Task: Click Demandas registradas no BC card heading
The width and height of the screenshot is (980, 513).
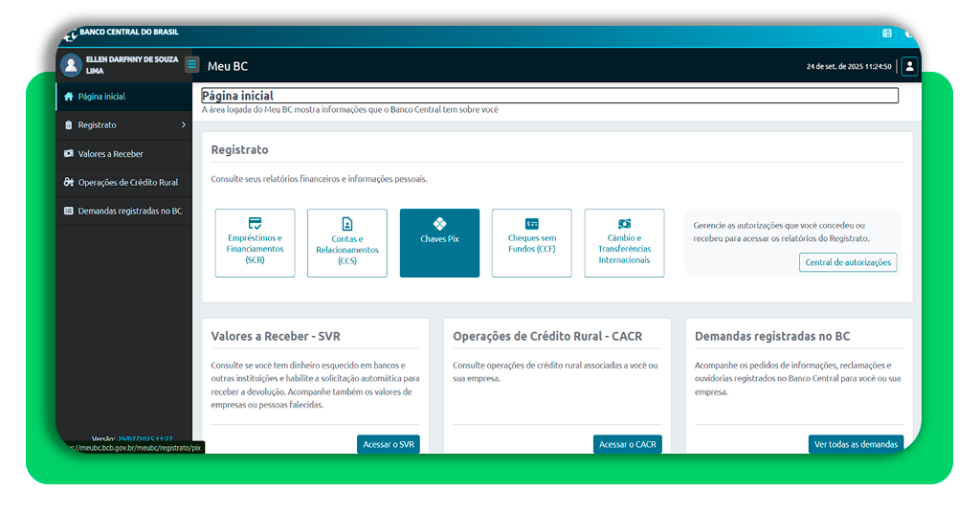Action: point(772,336)
